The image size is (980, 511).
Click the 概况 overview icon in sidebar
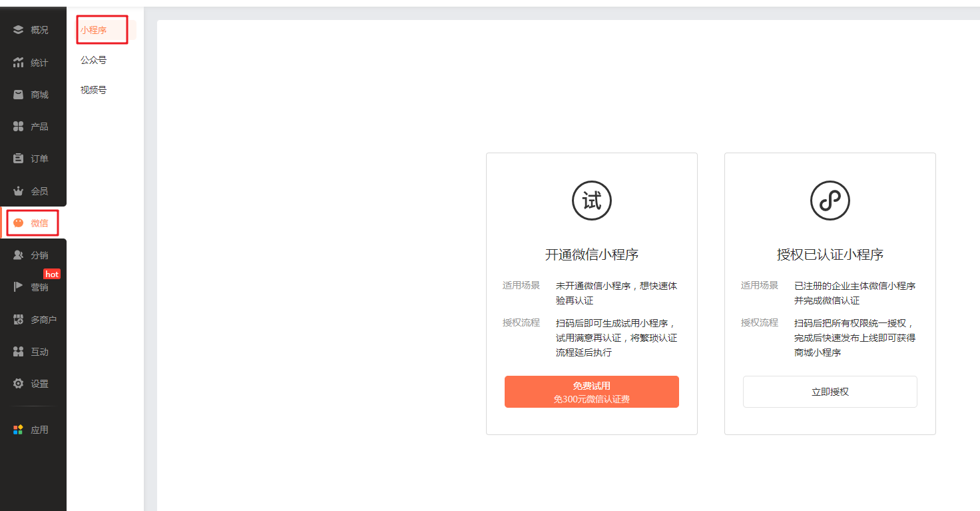[18, 30]
